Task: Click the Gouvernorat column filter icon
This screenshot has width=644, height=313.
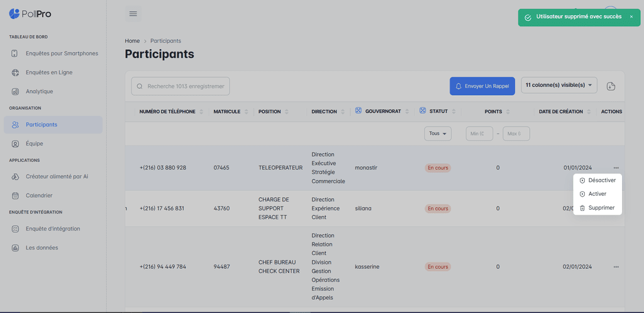Action: point(358,111)
